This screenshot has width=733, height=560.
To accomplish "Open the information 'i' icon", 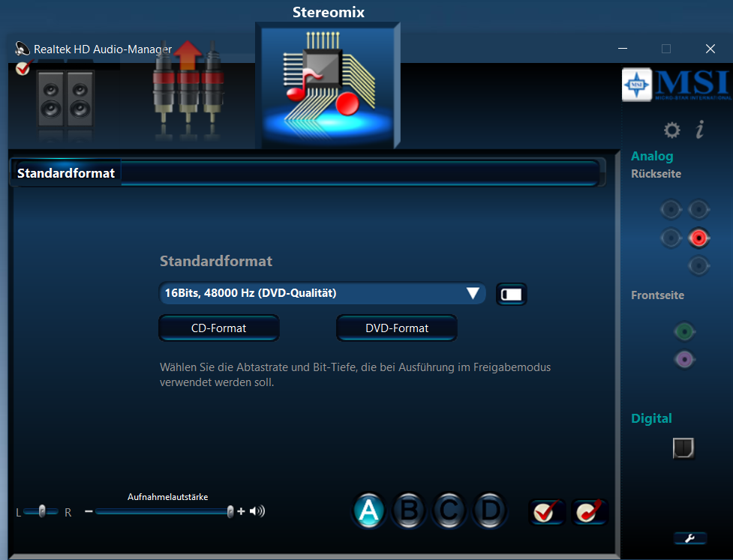I will coord(700,130).
